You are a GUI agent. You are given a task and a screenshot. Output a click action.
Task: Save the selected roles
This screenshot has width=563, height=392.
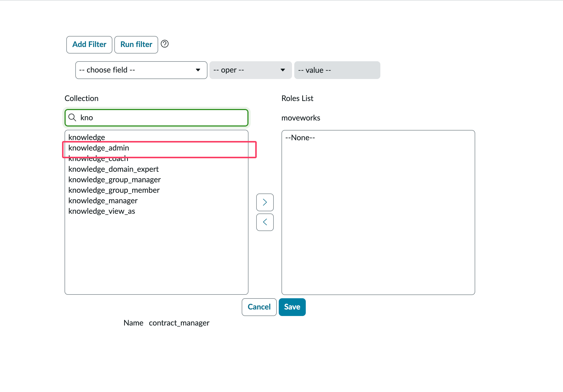(292, 307)
